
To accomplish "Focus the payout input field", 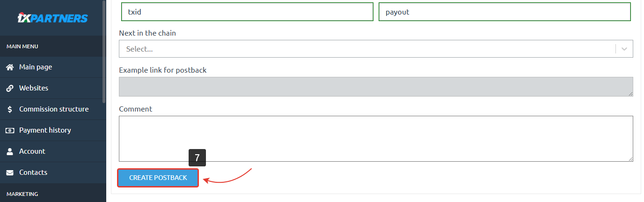I will [504, 12].
